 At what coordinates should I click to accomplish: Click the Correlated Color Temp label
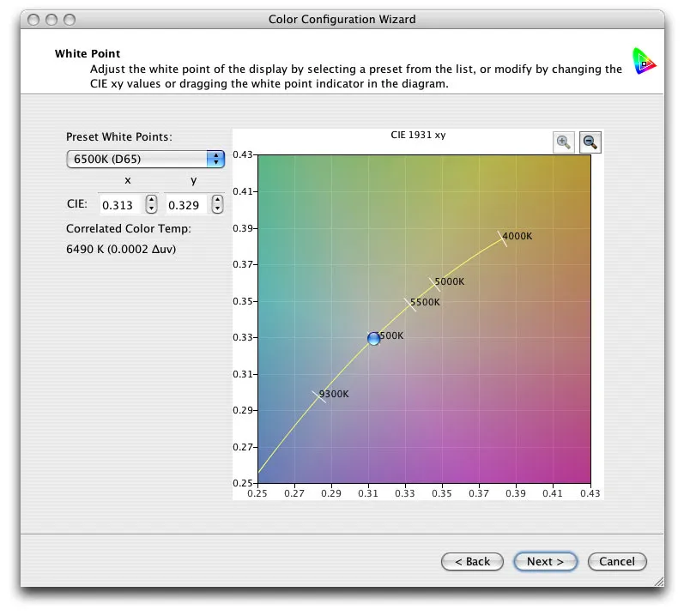129,228
